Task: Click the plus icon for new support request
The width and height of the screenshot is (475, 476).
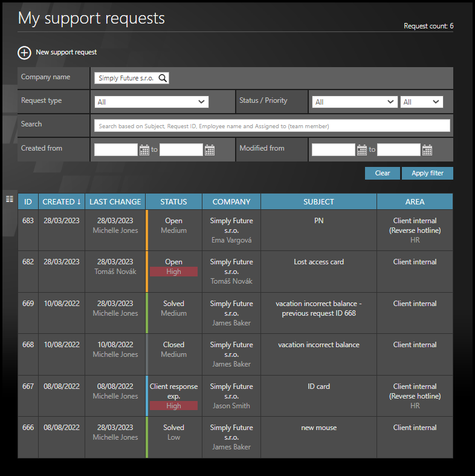Action: pos(24,53)
